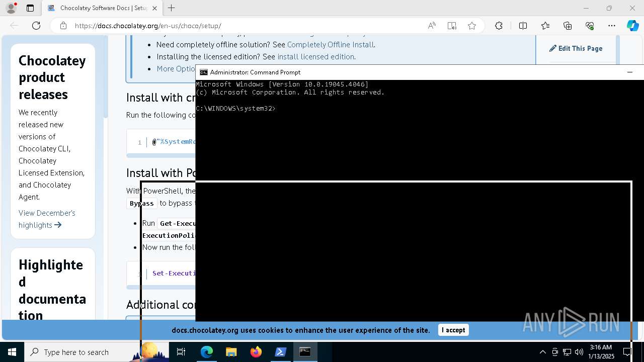Image resolution: width=644 pixels, height=362 pixels.
Task: Select the Chocolatey Software Docs tab
Action: point(102,8)
